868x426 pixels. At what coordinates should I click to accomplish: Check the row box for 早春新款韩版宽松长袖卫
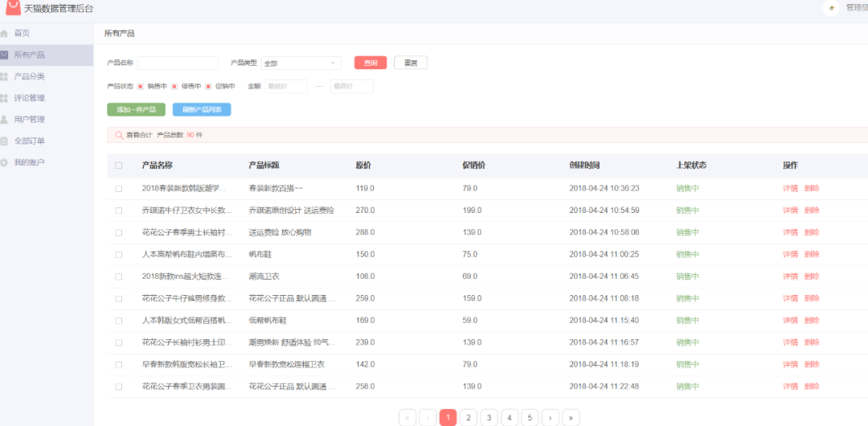coord(118,364)
